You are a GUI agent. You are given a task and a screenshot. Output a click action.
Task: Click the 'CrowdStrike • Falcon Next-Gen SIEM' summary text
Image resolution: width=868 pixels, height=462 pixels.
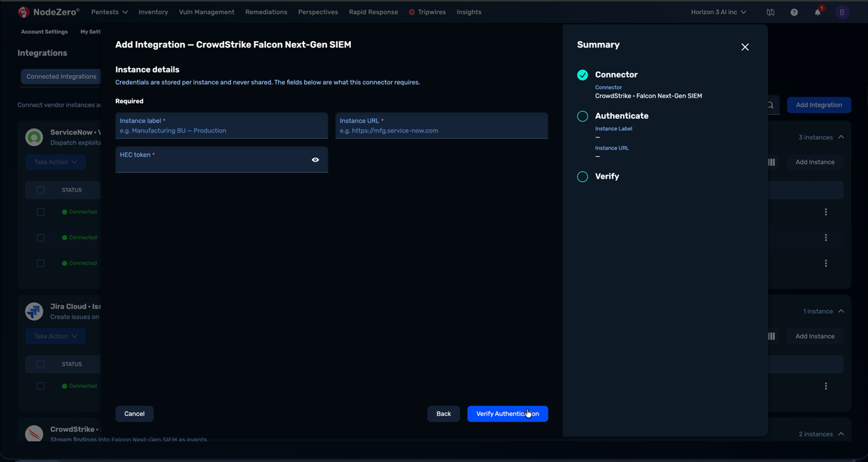(649, 96)
